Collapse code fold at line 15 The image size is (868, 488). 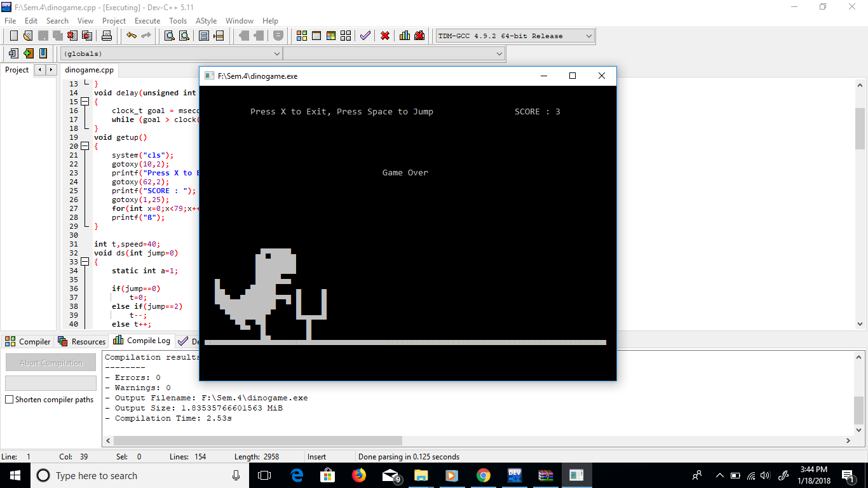[x=85, y=102]
